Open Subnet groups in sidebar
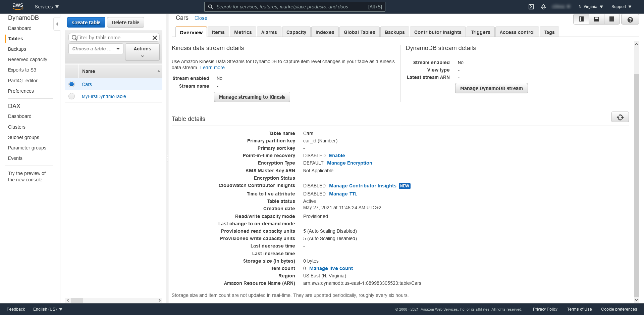This screenshot has height=315, width=644. [23, 137]
